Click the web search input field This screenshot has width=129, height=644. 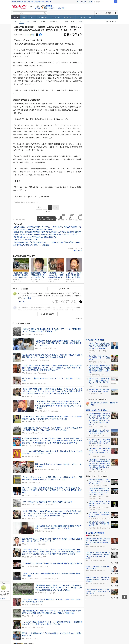click(103, 2)
